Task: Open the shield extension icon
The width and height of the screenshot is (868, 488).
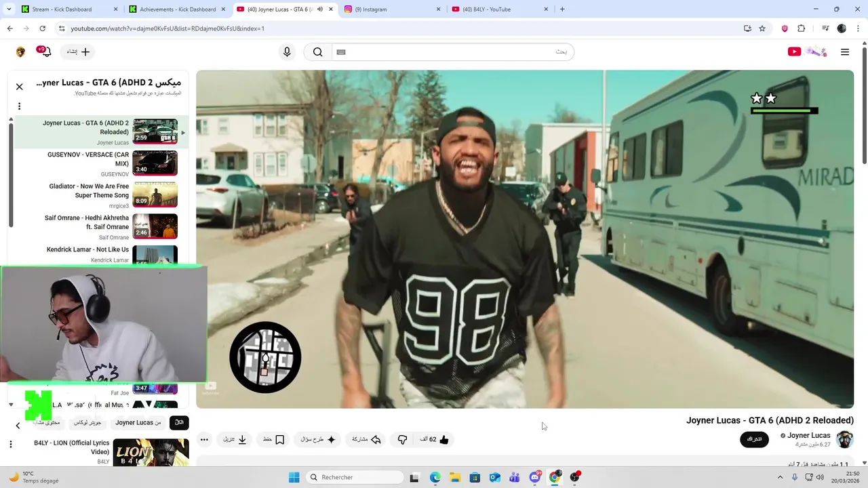Action: coord(785,28)
